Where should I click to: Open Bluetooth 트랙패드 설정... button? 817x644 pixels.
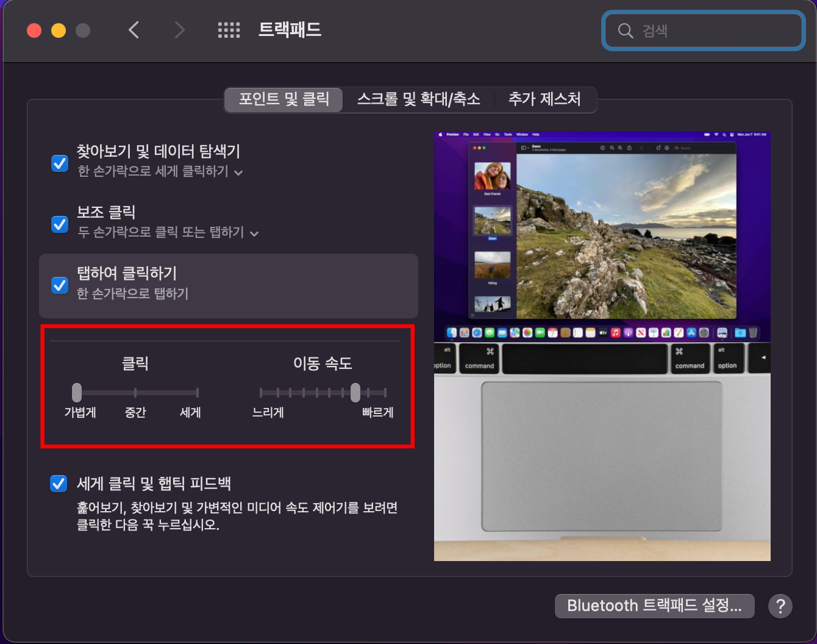654,606
